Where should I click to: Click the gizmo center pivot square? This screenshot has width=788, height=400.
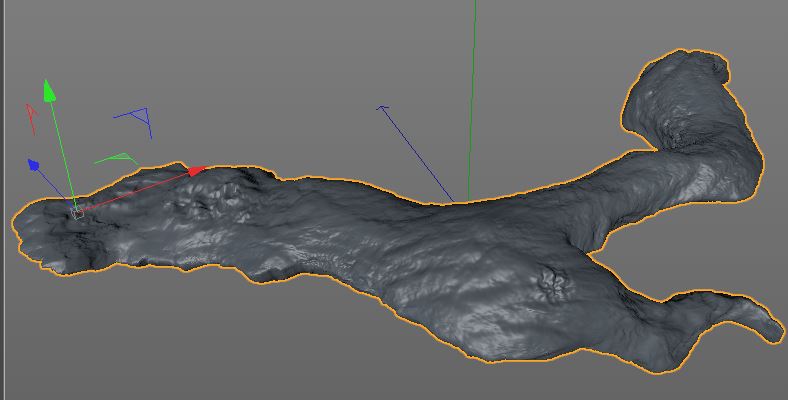point(77,213)
